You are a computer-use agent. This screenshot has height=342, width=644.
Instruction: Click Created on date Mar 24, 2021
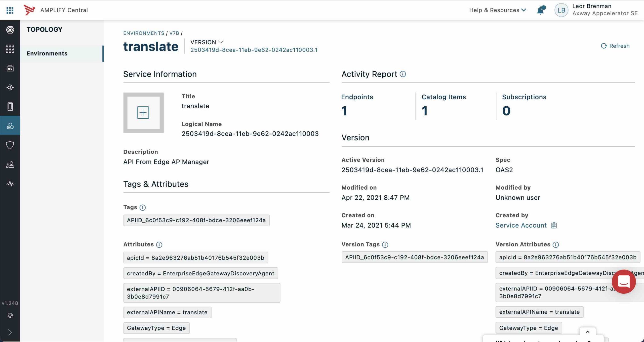[376, 225]
